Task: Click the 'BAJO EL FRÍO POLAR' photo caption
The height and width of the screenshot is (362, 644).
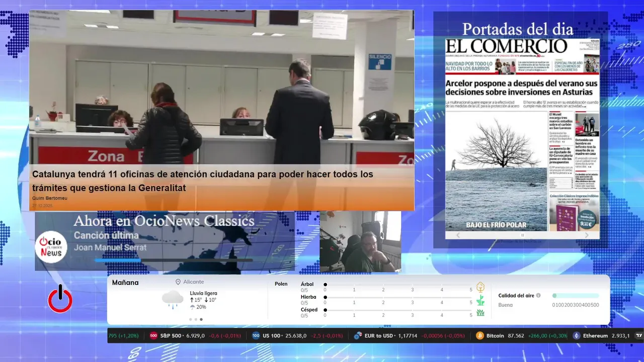Action: click(496, 225)
